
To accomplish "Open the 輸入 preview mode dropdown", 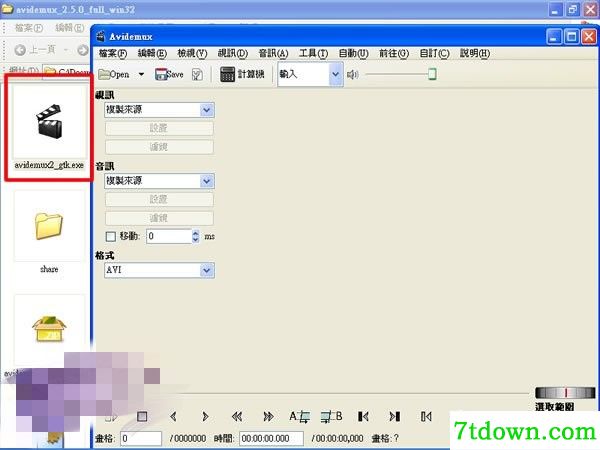I will point(335,74).
